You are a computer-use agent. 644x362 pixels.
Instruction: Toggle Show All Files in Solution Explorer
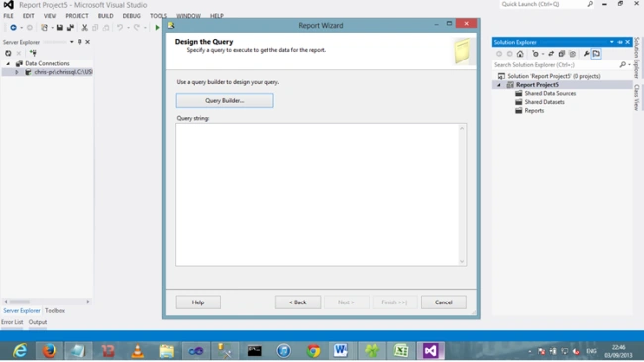(572, 54)
